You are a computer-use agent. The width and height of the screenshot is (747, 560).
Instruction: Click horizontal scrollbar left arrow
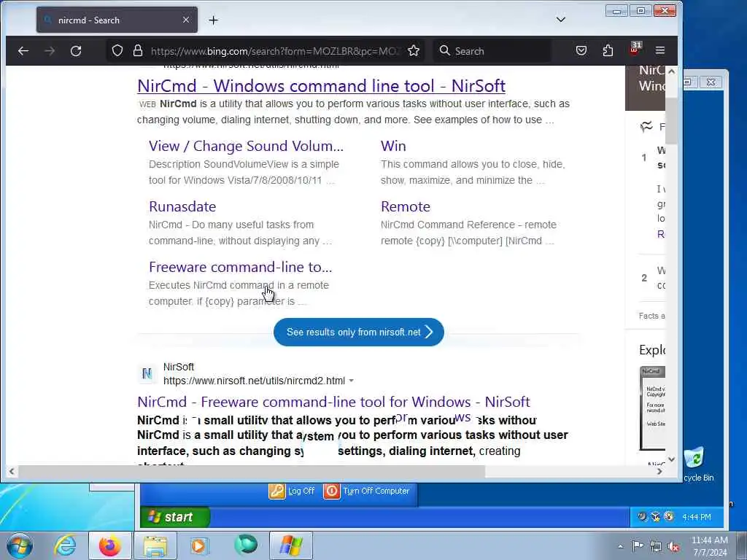(12, 472)
